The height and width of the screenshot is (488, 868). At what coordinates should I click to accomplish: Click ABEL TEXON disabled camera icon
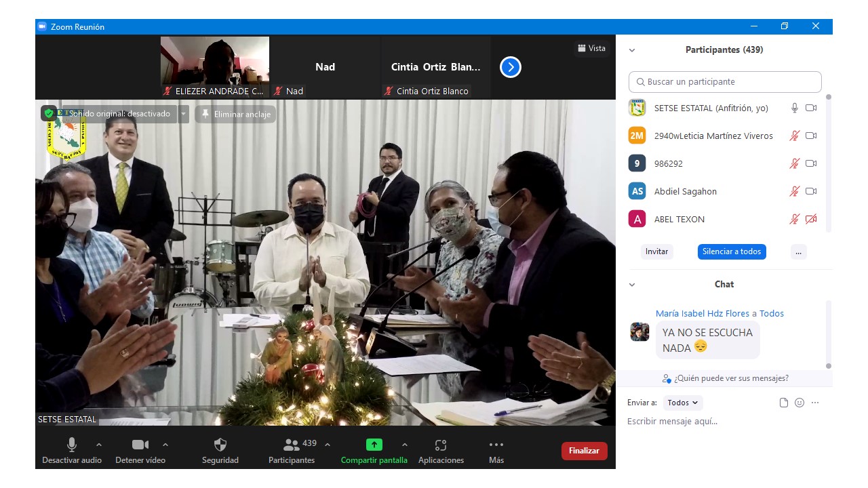click(x=811, y=219)
